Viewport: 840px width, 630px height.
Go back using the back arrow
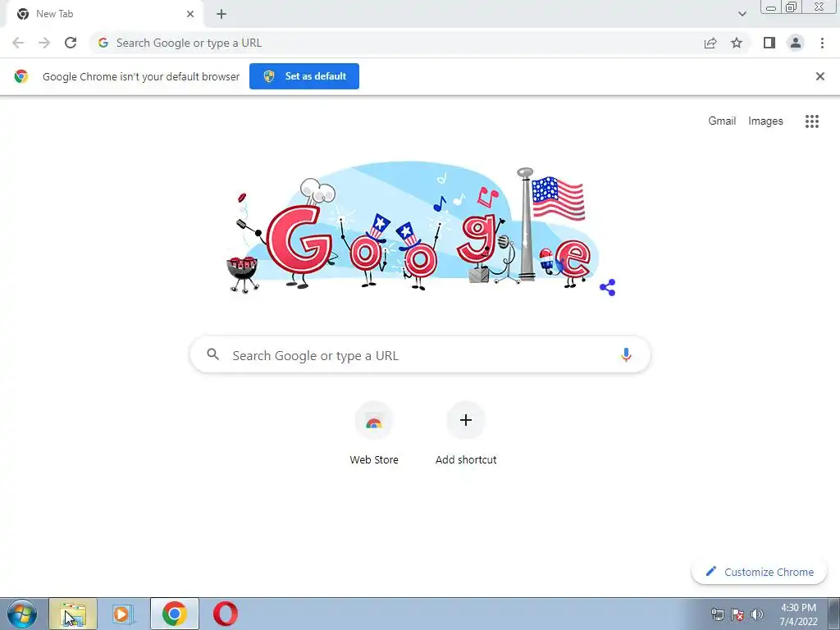pyautogui.click(x=18, y=43)
